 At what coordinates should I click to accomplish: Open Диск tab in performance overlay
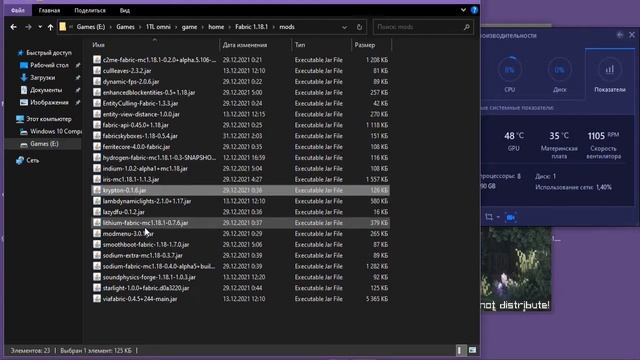pyautogui.click(x=559, y=75)
